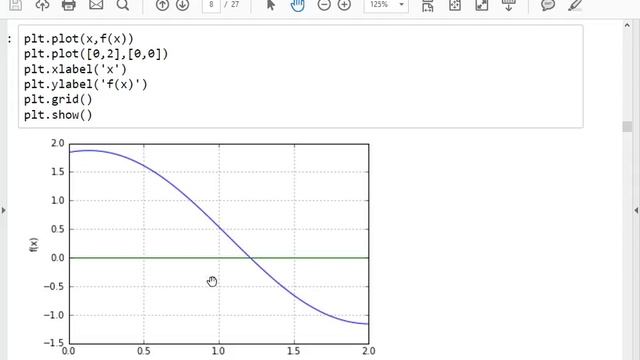Click the code line 'plt.grid()'
640x360 pixels.
tap(58, 99)
